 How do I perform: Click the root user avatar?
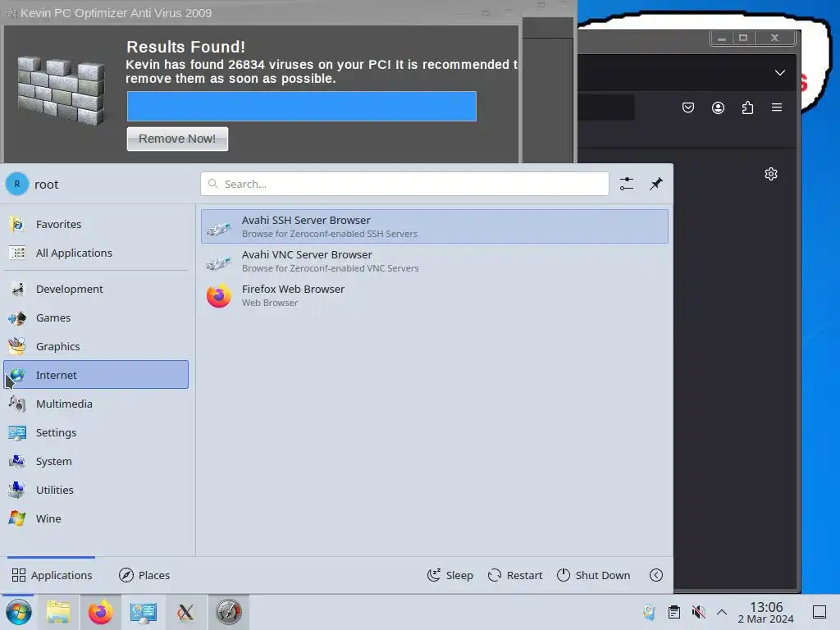[17, 184]
